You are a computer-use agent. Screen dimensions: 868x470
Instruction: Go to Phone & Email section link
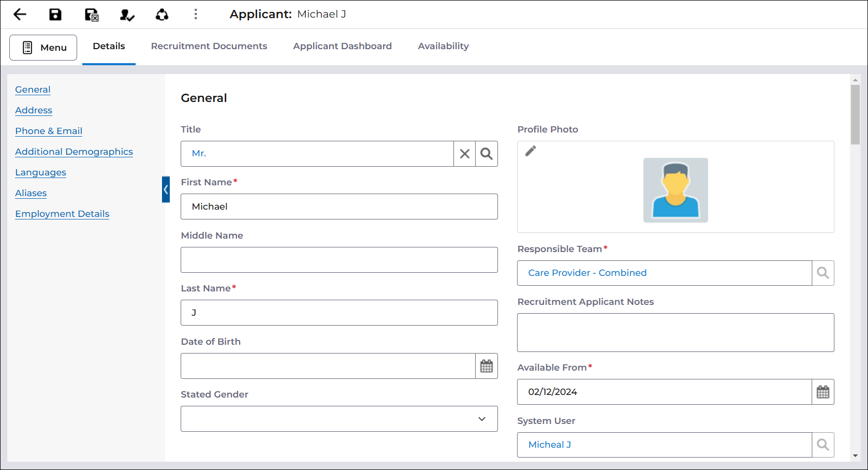point(49,131)
